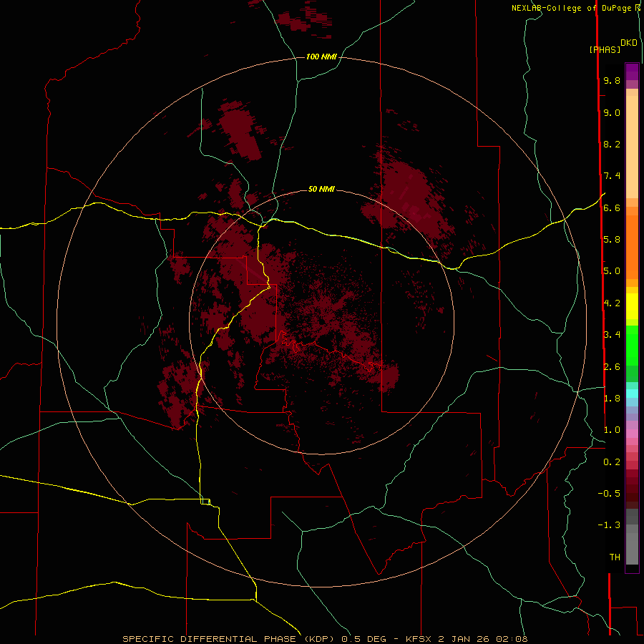Select the 9.8 value on the color scale

pyautogui.click(x=612, y=81)
